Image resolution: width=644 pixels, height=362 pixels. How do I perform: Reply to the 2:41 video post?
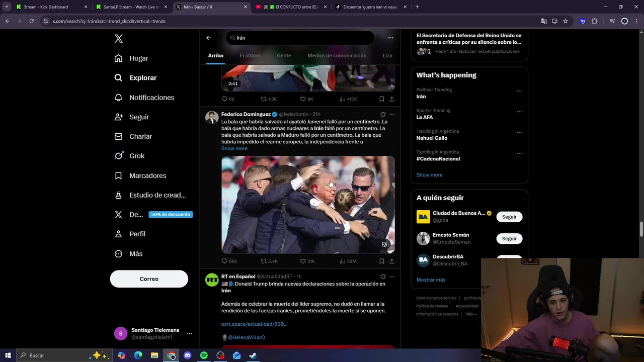coord(228,99)
